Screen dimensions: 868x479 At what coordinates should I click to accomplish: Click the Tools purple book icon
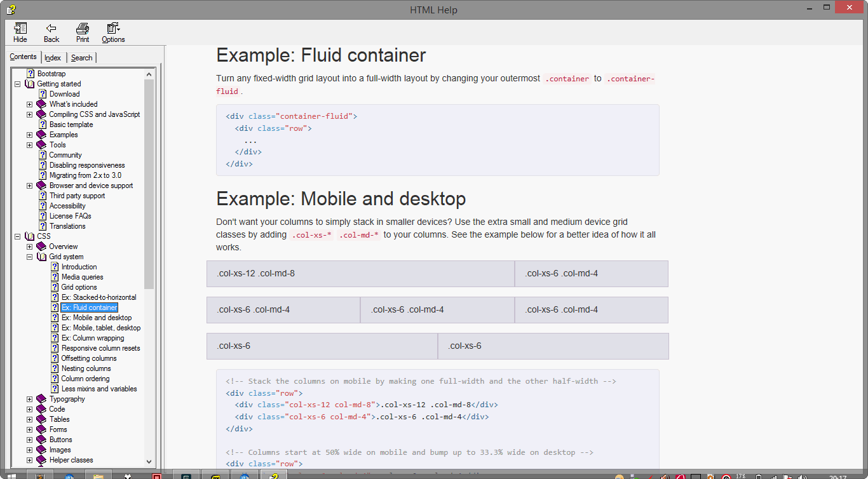coord(41,145)
